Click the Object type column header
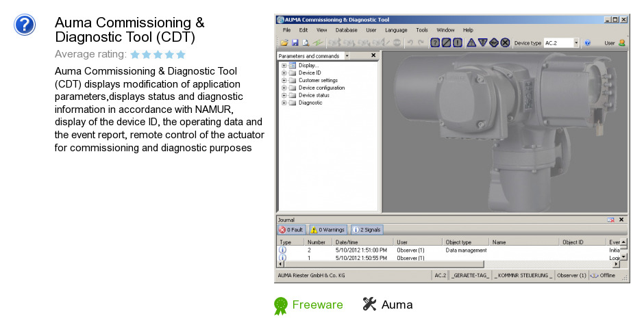Viewport: 644px width, 336px height. [465, 242]
